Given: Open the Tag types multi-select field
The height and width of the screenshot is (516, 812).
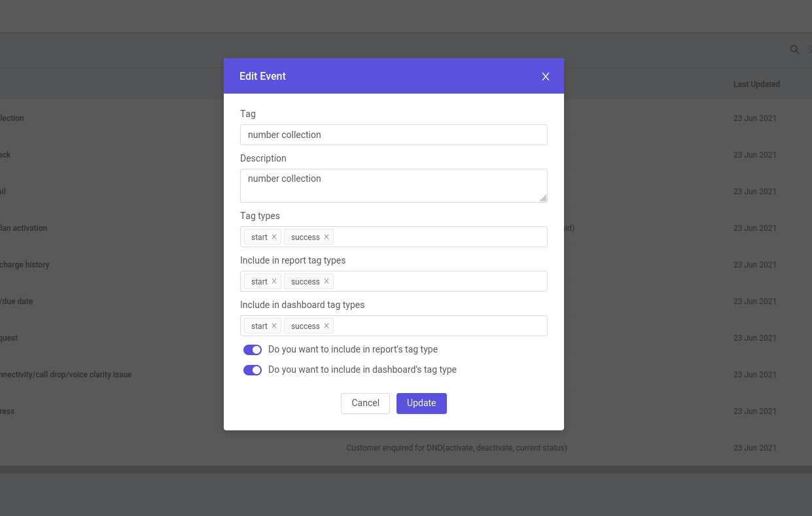Looking at the screenshot, I should 438,237.
